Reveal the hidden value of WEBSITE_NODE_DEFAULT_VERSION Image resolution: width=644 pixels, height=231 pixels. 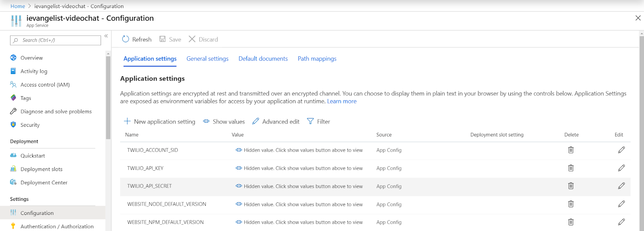239,204
